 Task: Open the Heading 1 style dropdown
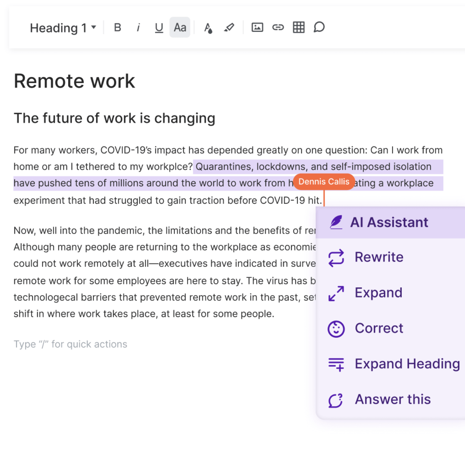[63, 28]
